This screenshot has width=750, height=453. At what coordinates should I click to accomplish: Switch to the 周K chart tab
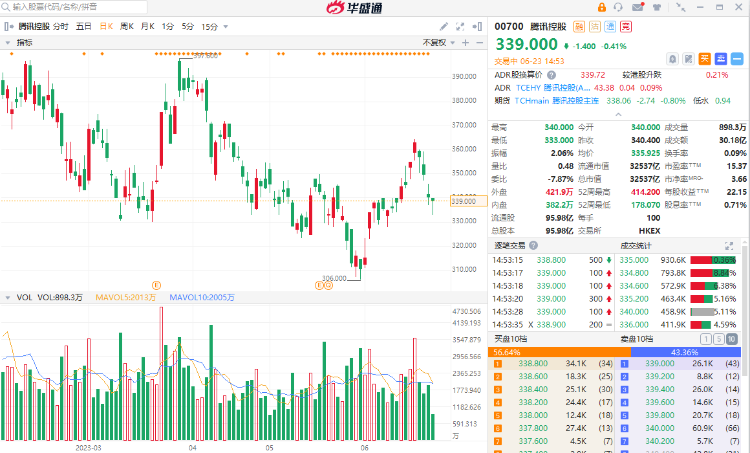pyautogui.click(x=126, y=26)
